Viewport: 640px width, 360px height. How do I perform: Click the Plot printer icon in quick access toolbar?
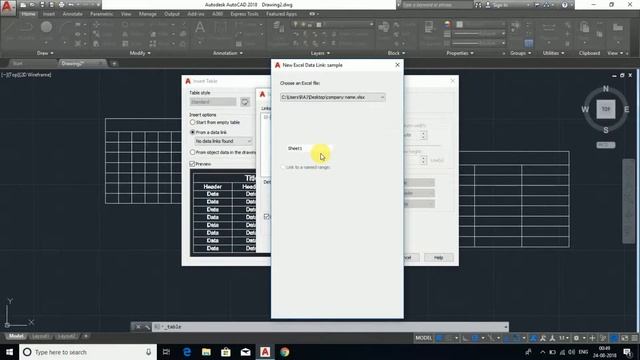[61, 5]
